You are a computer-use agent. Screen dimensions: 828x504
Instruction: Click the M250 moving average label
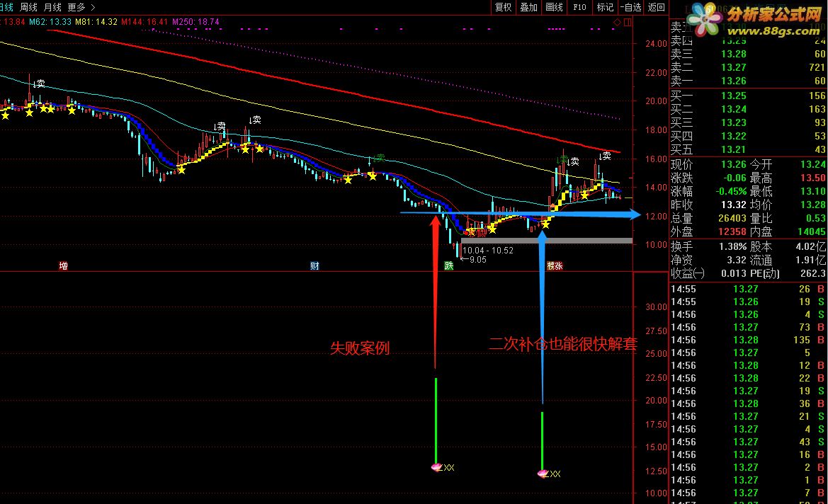click(x=195, y=22)
